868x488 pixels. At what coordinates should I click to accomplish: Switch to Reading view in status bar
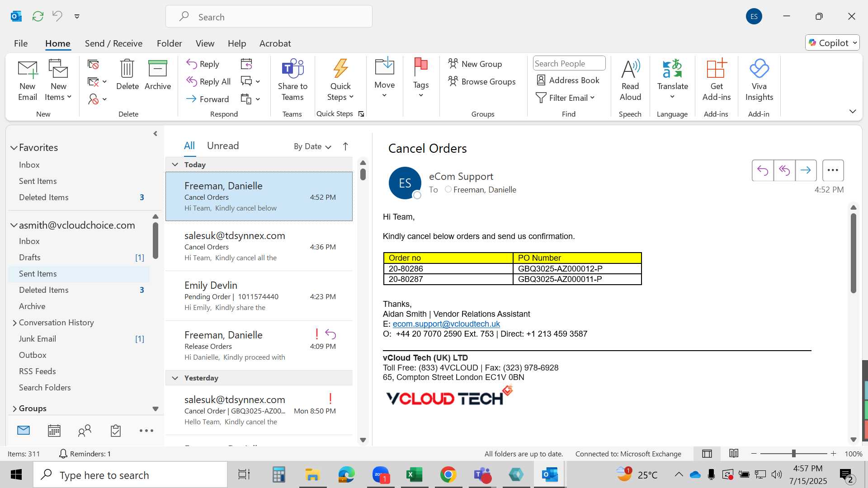tap(734, 454)
